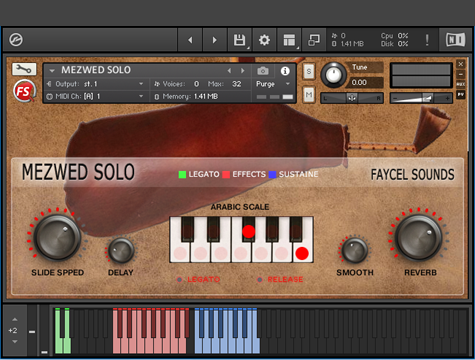This screenshot has width=475, height=360.
Task: Expand the instrument name dropdown arrow
Action: pyautogui.click(x=52, y=71)
